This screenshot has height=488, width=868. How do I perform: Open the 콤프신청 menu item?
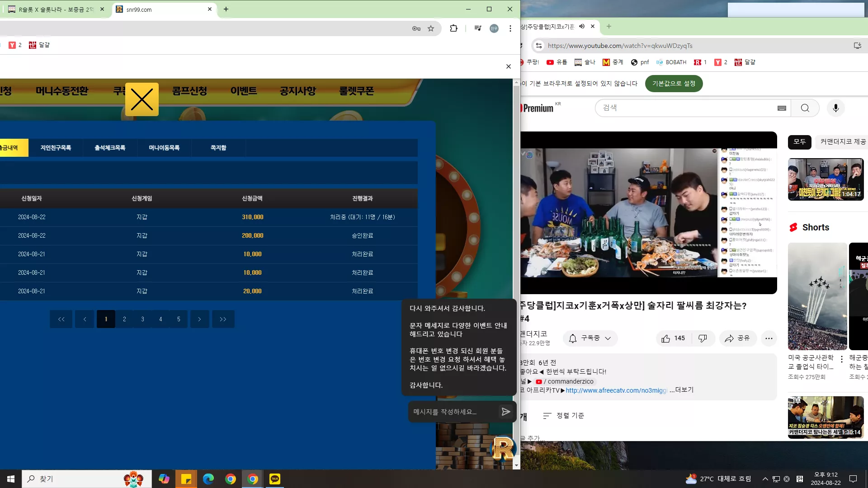click(189, 91)
